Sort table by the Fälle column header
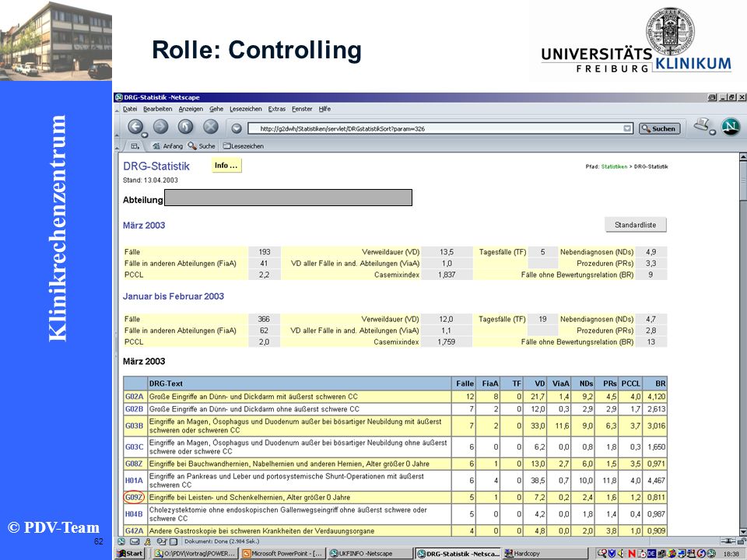 [465, 383]
